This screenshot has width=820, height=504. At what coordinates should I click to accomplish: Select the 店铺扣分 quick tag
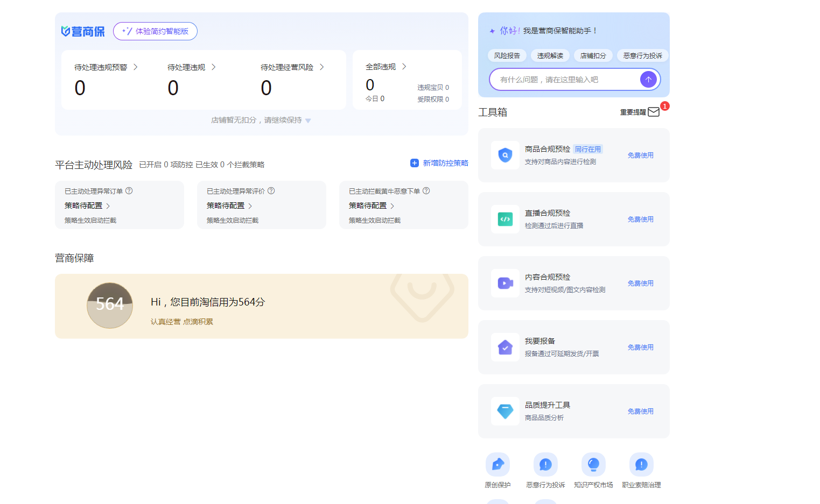[593, 55]
